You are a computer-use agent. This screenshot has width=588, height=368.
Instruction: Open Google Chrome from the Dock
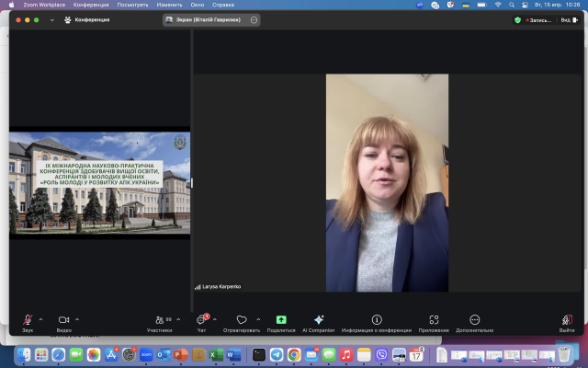[294, 354]
